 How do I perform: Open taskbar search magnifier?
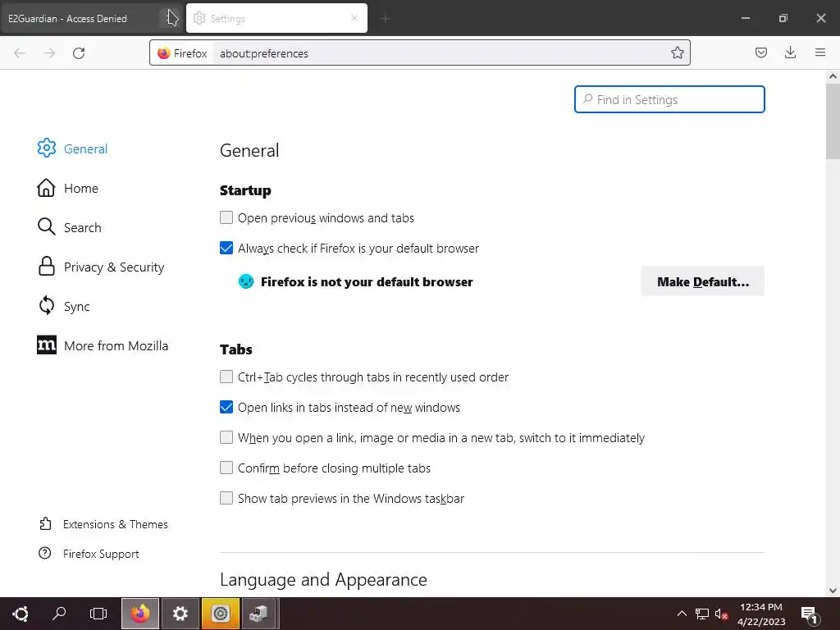(x=59, y=614)
